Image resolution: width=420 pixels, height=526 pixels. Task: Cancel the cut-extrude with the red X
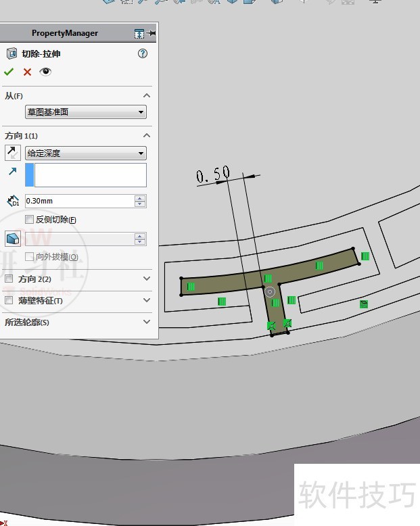click(27, 72)
